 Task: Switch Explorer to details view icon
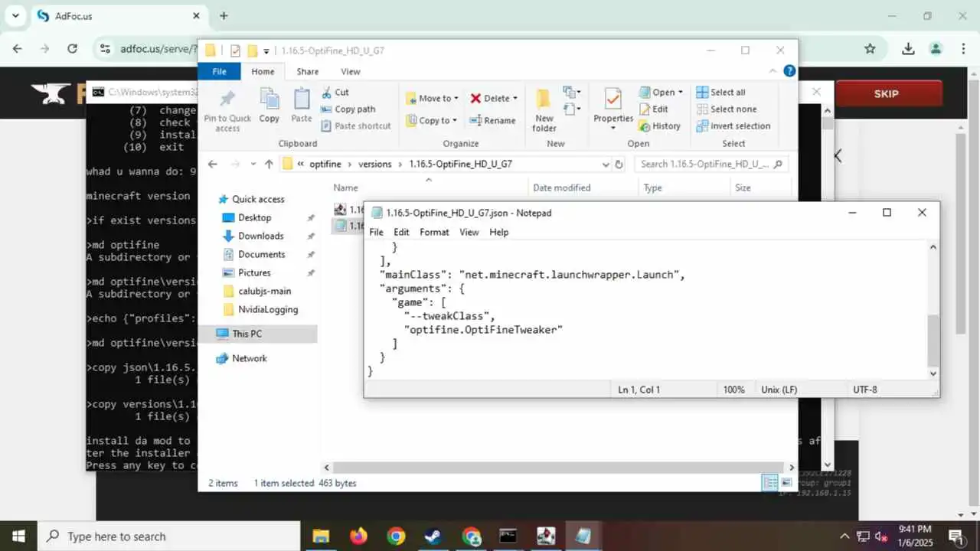[769, 482]
